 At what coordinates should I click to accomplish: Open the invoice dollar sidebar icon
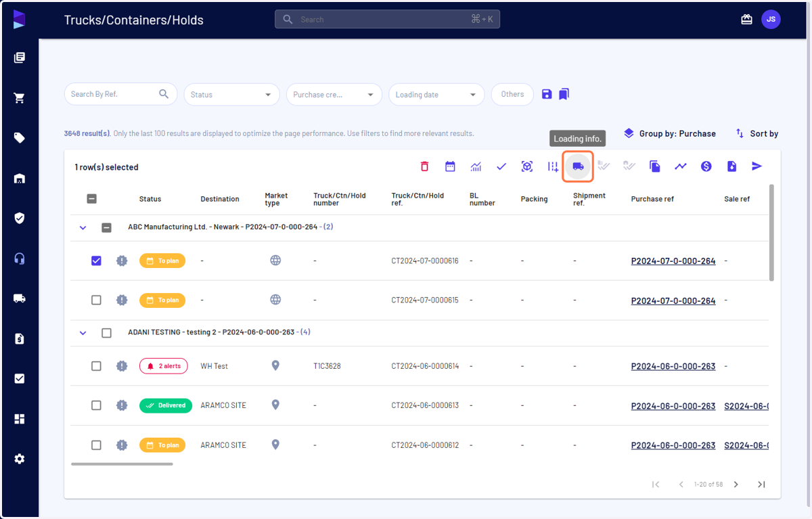(x=20, y=339)
